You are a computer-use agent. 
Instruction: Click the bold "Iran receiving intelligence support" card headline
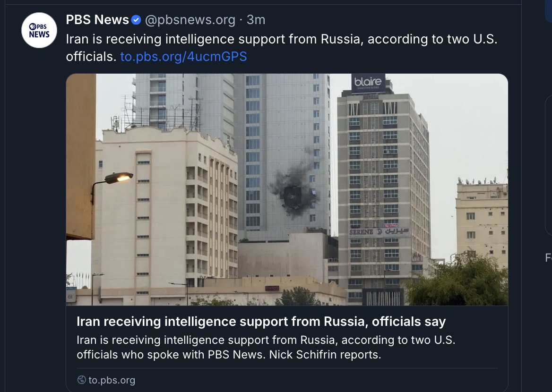pyautogui.click(x=261, y=322)
